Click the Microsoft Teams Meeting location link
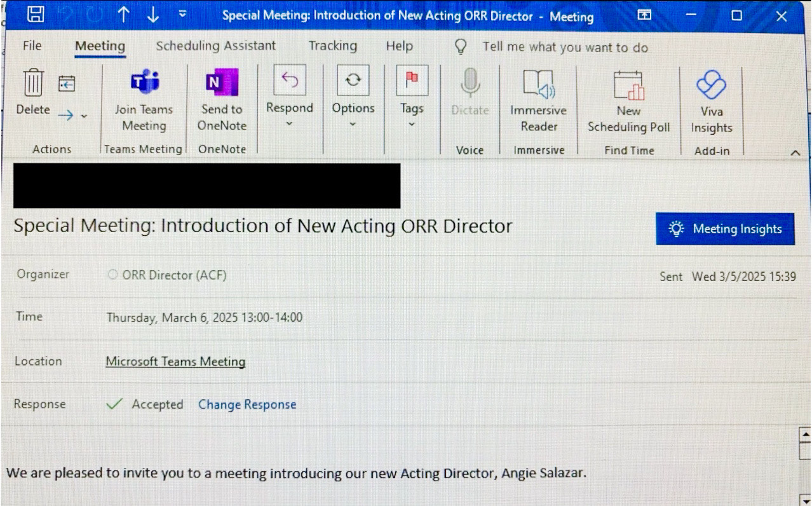The image size is (812, 506). (175, 362)
